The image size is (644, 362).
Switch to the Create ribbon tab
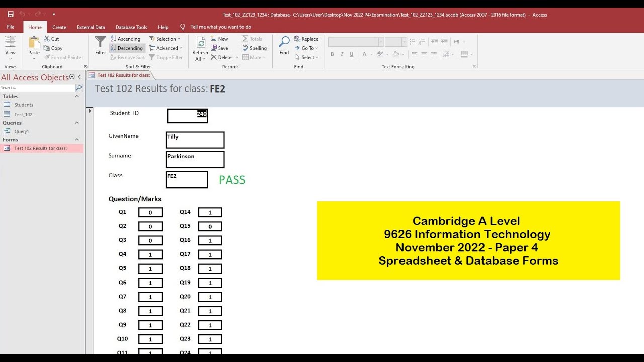coord(59,27)
